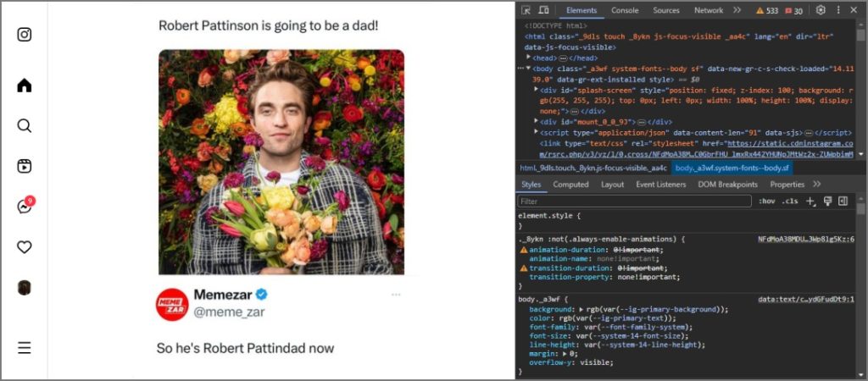The width and height of the screenshot is (868, 381).
Task: Open DevTools settings gear
Action: 821,10
